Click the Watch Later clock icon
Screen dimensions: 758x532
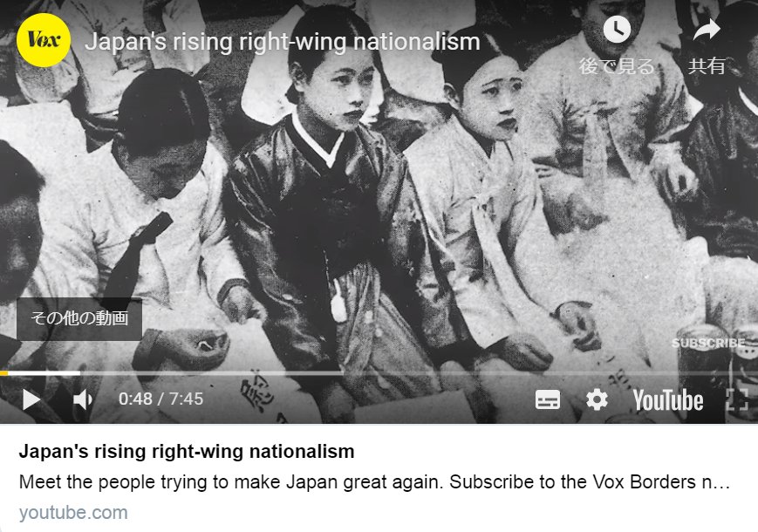[x=617, y=30]
